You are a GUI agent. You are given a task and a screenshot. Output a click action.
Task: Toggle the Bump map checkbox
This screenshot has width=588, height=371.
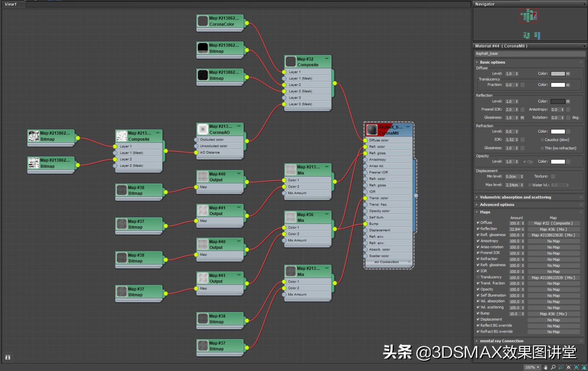pos(478,313)
